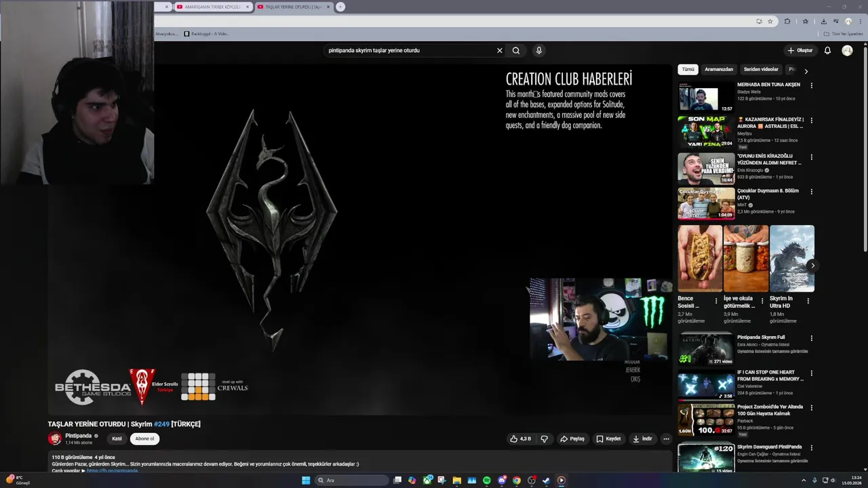Image resolution: width=868 pixels, height=488 pixels.
Task: Open options for Çocuklar Duymasın 8. Bölüm
Action: [x=812, y=192]
